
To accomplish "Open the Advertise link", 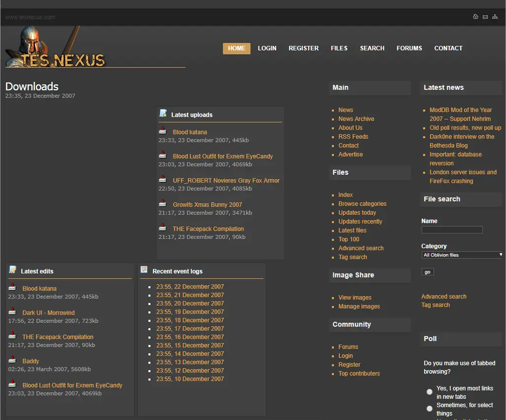I will [351, 154].
